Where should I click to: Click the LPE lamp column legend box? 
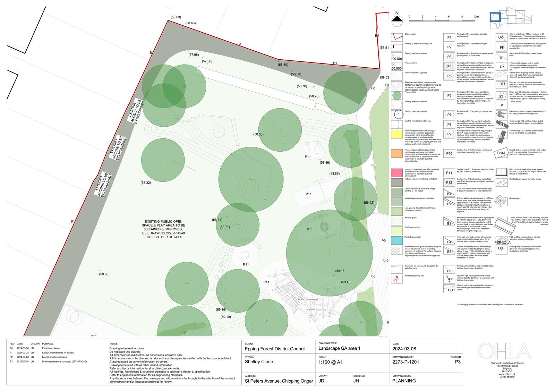(501, 248)
